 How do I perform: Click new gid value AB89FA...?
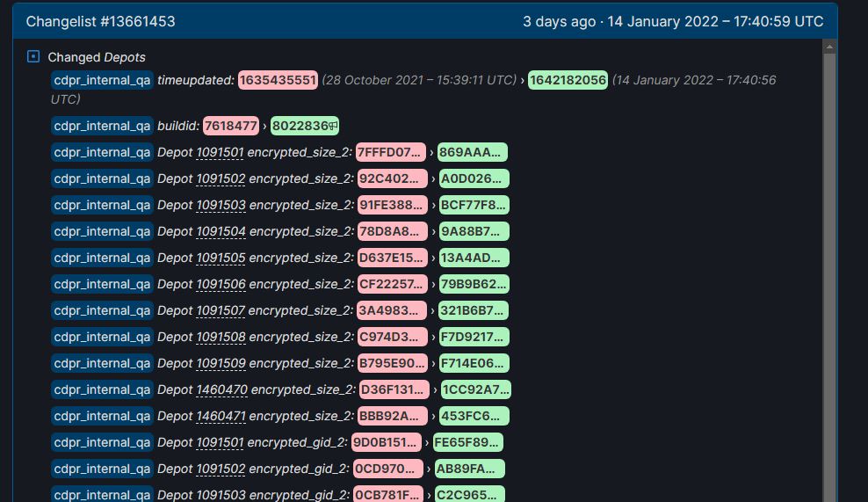point(469,469)
